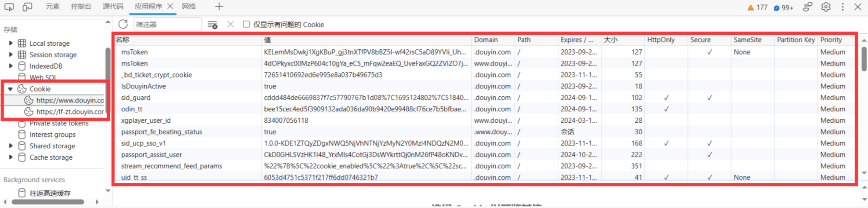The width and height of the screenshot is (868, 208).
Task: Close the 应用程序 tab
Action: [x=171, y=7]
